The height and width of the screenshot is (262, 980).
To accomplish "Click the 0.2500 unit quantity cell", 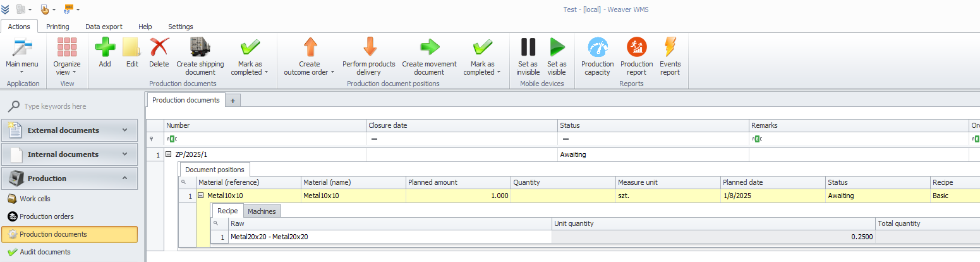I will 713,237.
